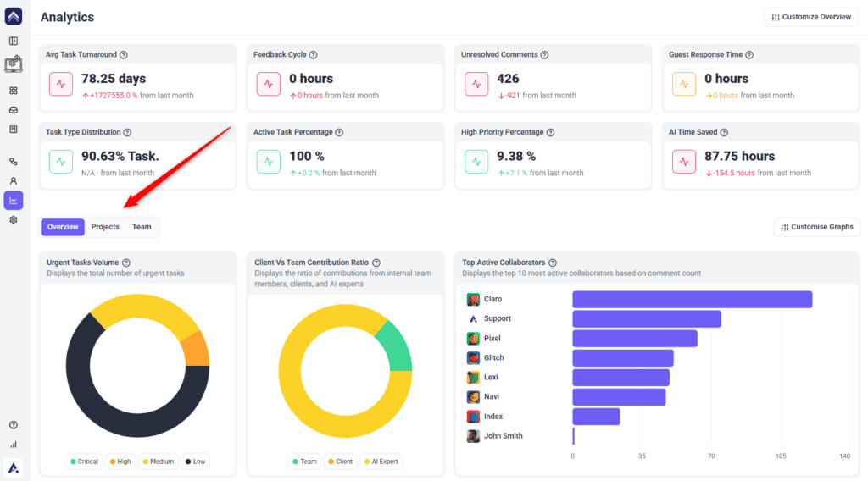Click the Claro bar in collaborators chart
Screen dimensions: 868x481
point(692,299)
